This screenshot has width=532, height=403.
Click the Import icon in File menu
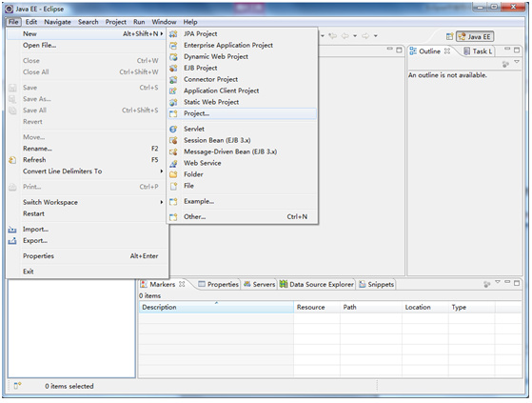pos(12,230)
